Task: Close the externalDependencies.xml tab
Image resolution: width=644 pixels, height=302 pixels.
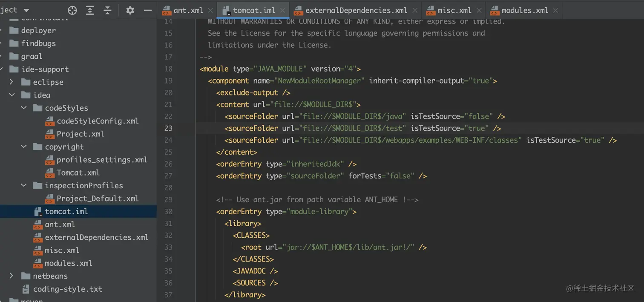Action: pyautogui.click(x=414, y=10)
